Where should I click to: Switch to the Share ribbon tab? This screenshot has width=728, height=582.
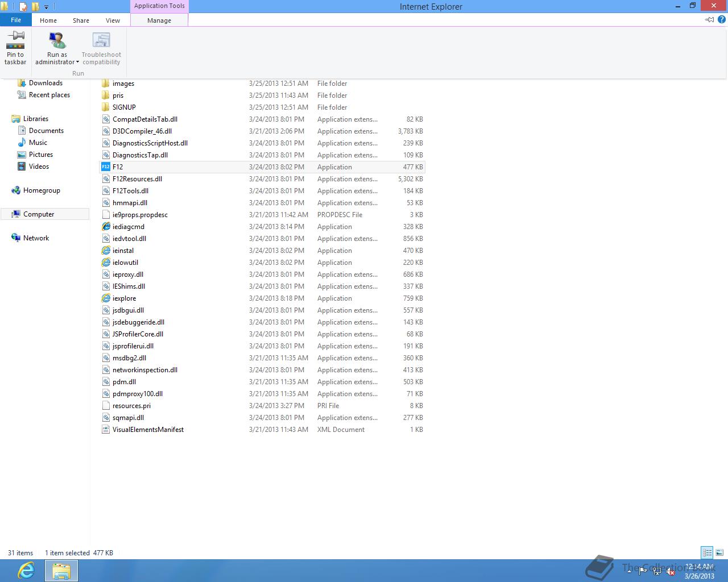(81, 20)
